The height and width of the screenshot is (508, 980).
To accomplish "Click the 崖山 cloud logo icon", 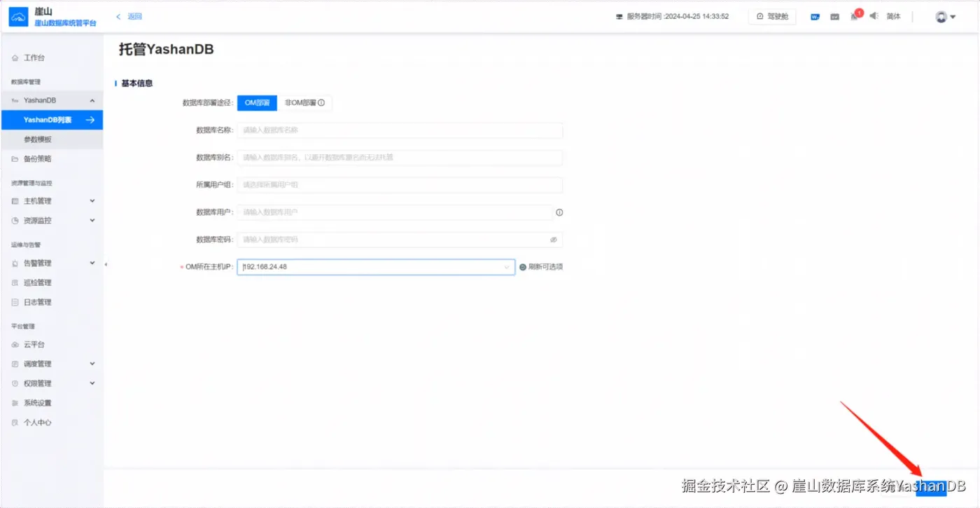I will tap(18, 18).
